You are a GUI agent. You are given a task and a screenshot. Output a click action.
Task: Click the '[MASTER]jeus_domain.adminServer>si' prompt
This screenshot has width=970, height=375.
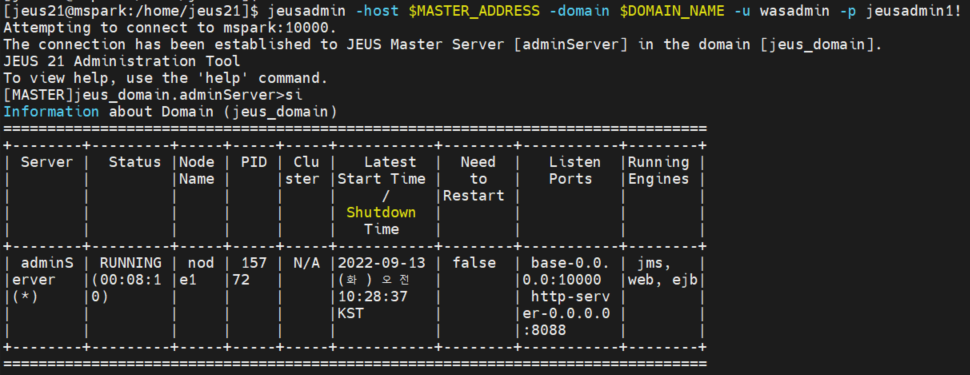click(x=153, y=95)
